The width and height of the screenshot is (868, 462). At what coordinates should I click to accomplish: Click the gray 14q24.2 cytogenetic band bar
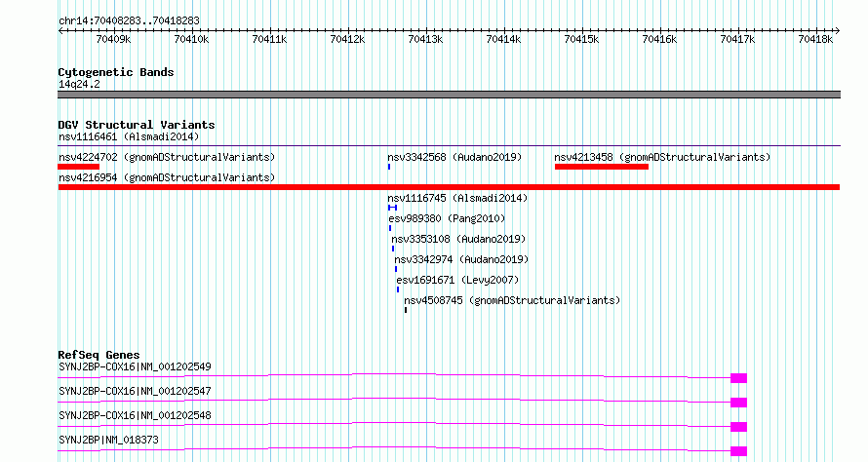coord(449,95)
